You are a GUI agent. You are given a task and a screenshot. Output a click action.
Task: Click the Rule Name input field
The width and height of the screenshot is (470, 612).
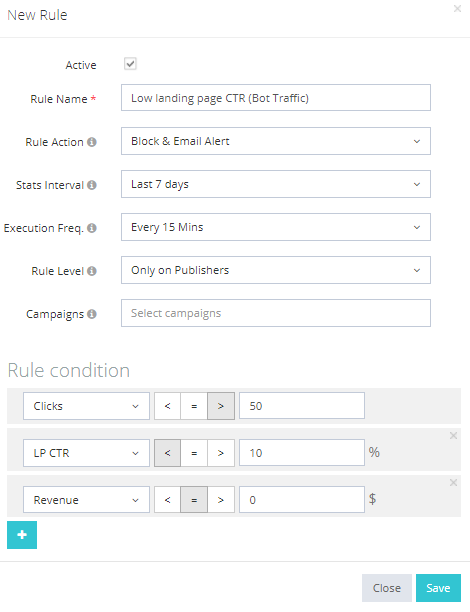click(276, 98)
